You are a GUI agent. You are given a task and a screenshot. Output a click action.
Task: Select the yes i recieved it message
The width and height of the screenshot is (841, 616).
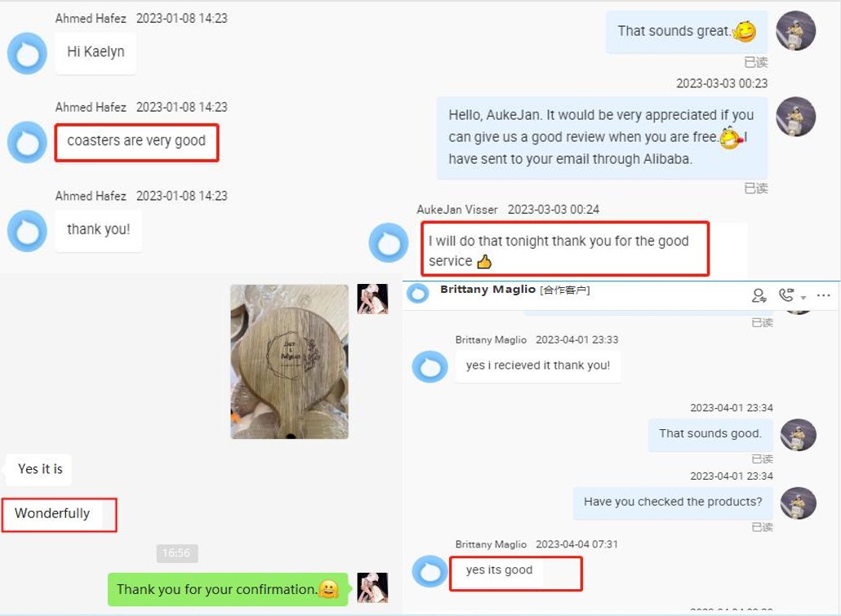538,366
